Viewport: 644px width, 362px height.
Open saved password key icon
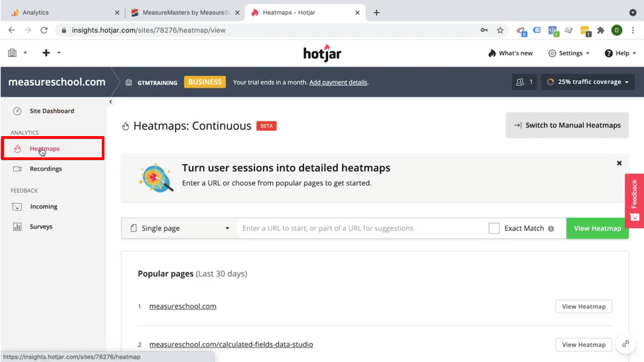click(484, 30)
